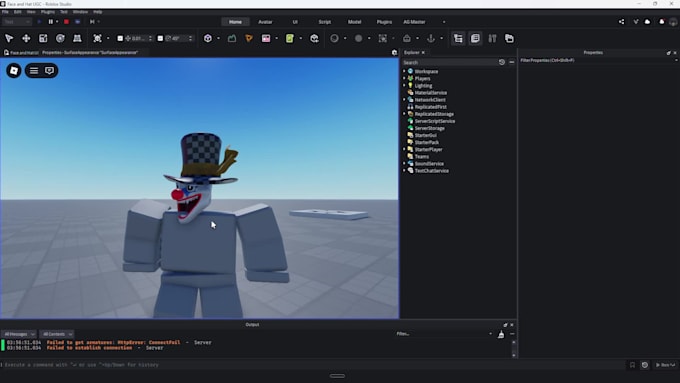Image resolution: width=680 pixels, height=383 pixels.
Task: Click the Explorer search field
Action: point(449,62)
